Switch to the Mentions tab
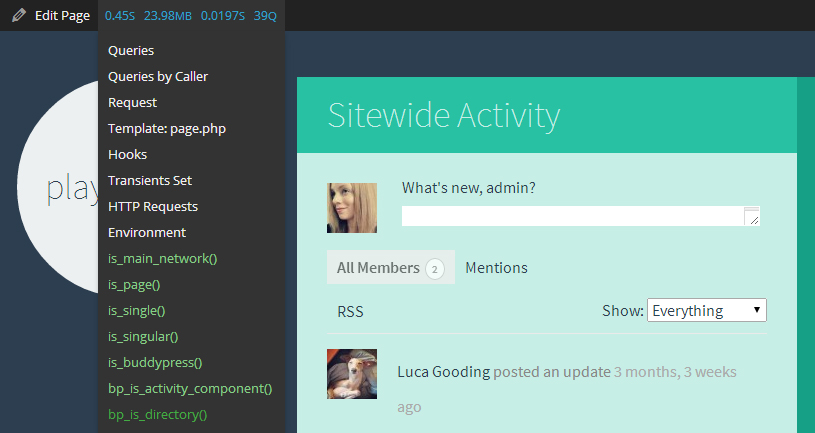 click(x=496, y=268)
